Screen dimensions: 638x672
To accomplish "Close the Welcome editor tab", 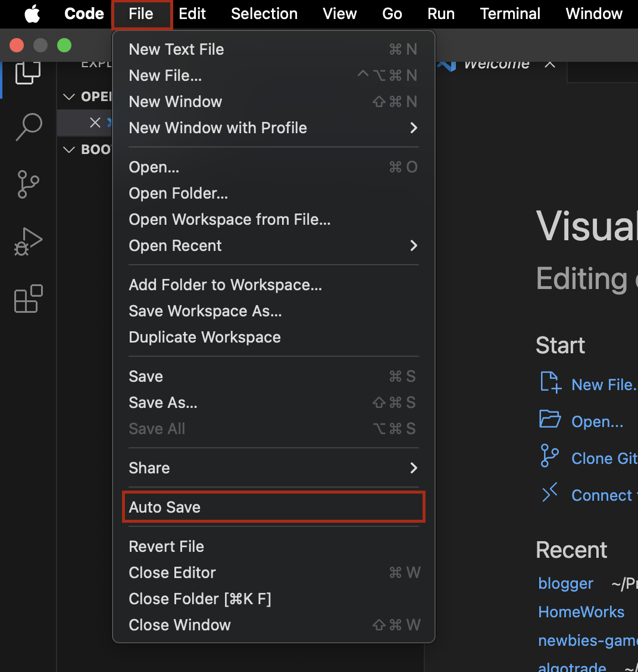I will (x=550, y=64).
